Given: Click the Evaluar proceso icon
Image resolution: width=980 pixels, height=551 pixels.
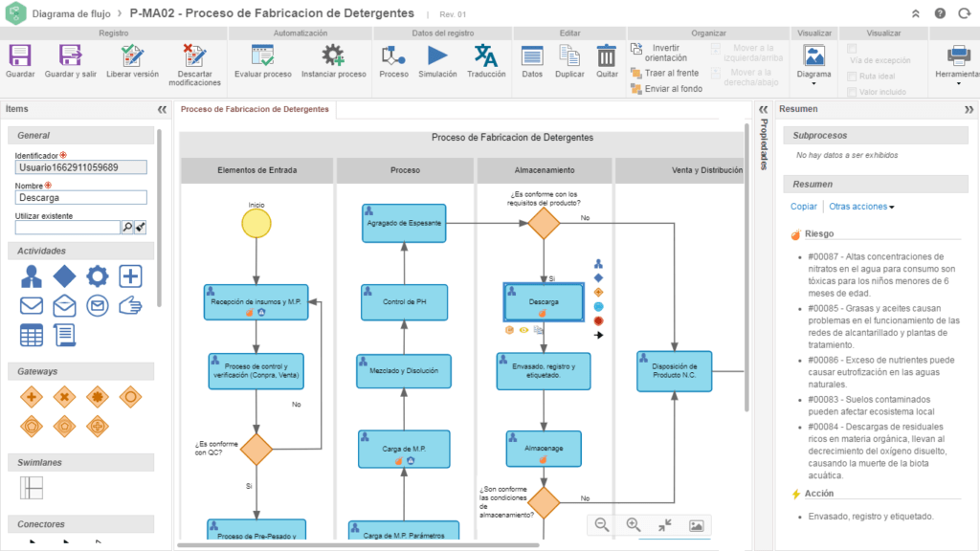Looking at the screenshot, I should tap(262, 55).
